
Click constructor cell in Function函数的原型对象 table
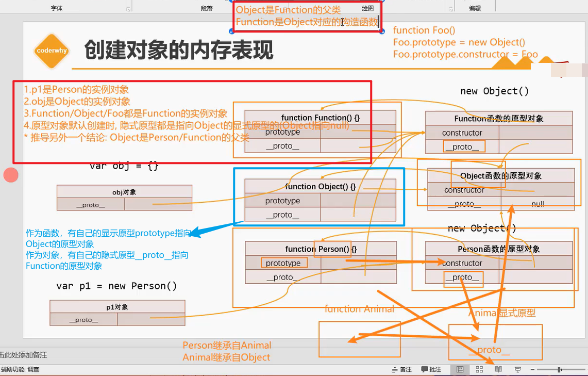click(x=462, y=133)
